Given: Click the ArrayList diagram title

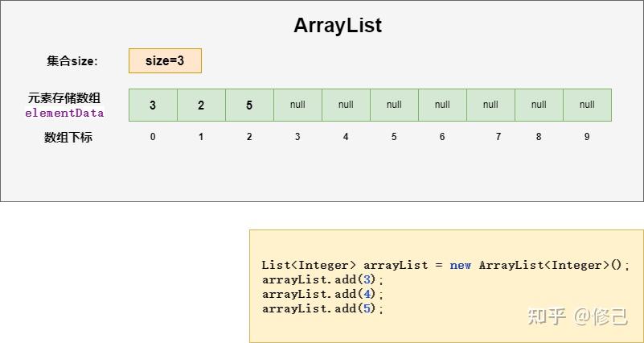Looking at the screenshot, I should [338, 26].
